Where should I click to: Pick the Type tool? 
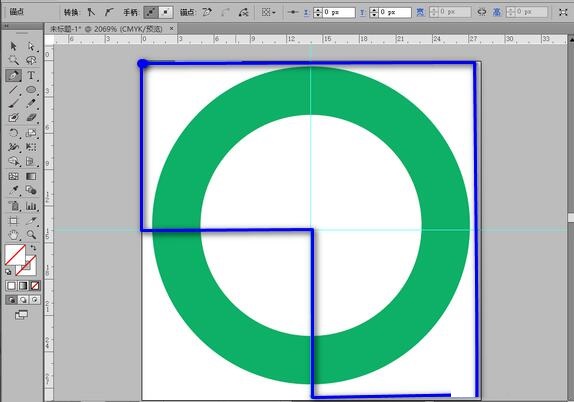[31, 75]
